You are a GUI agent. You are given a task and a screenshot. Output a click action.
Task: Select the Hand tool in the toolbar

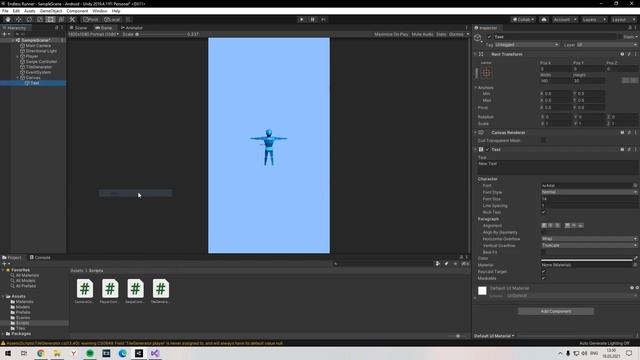(x=8, y=20)
